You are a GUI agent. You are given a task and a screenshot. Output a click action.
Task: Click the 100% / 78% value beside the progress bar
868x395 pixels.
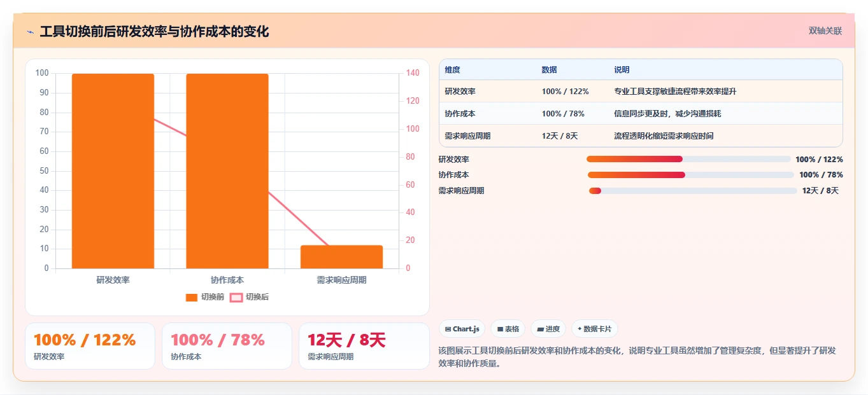[x=821, y=175]
